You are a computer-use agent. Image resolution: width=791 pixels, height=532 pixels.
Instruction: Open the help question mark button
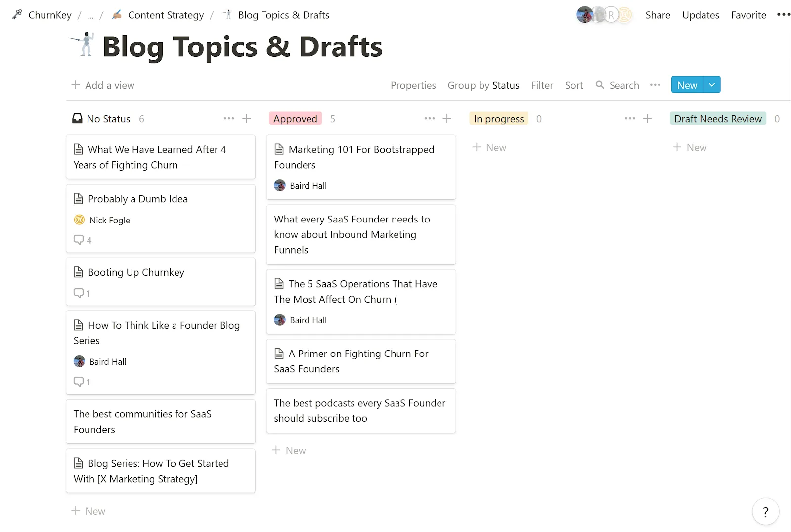point(766,512)
